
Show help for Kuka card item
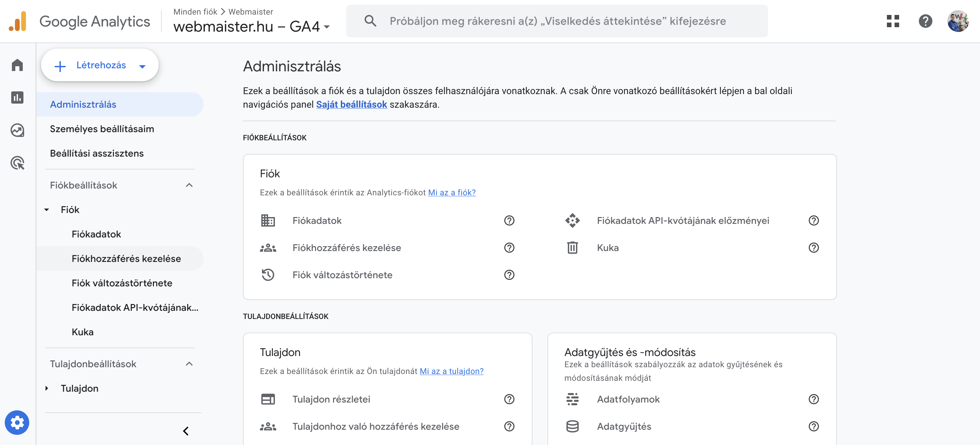pos(813,248)
